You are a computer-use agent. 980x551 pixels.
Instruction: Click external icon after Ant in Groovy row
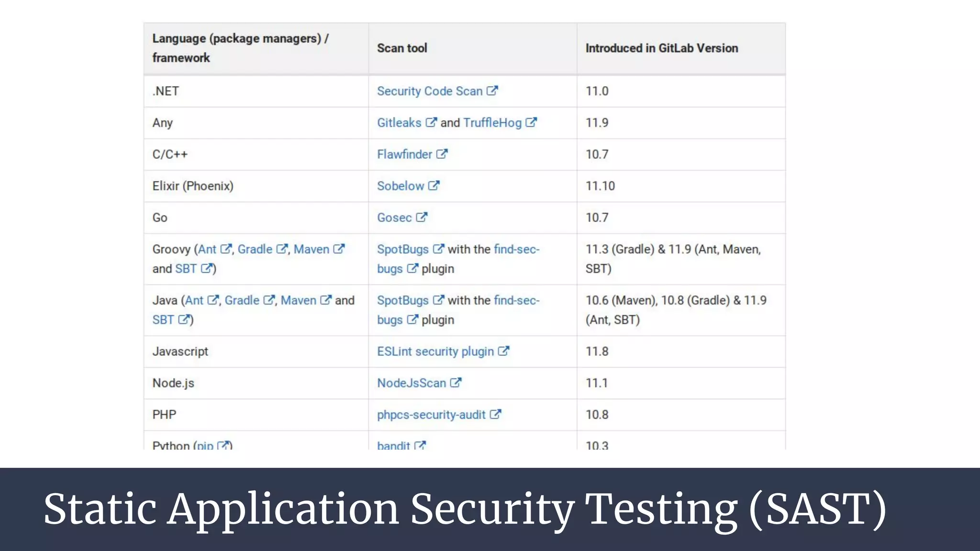pyautogui.click(x=226, y=249)
